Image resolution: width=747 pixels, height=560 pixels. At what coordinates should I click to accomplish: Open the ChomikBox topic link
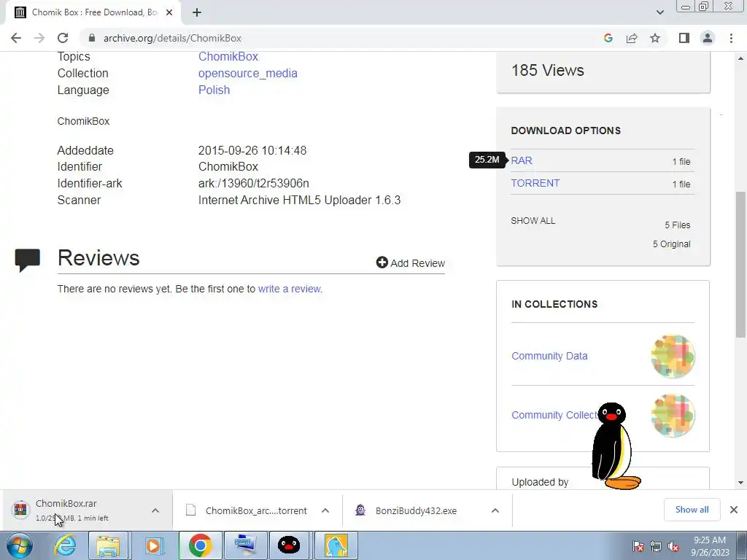228,56
